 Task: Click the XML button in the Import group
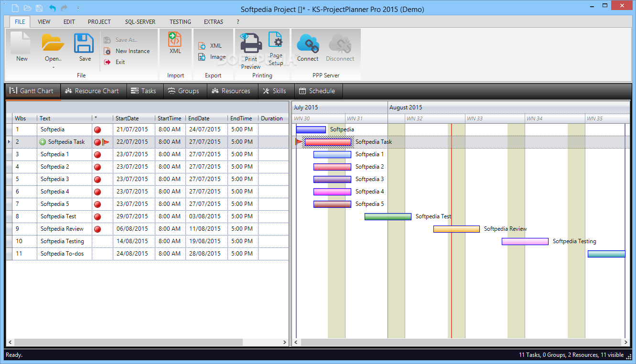pyautogui.click(x=175, y=43)
